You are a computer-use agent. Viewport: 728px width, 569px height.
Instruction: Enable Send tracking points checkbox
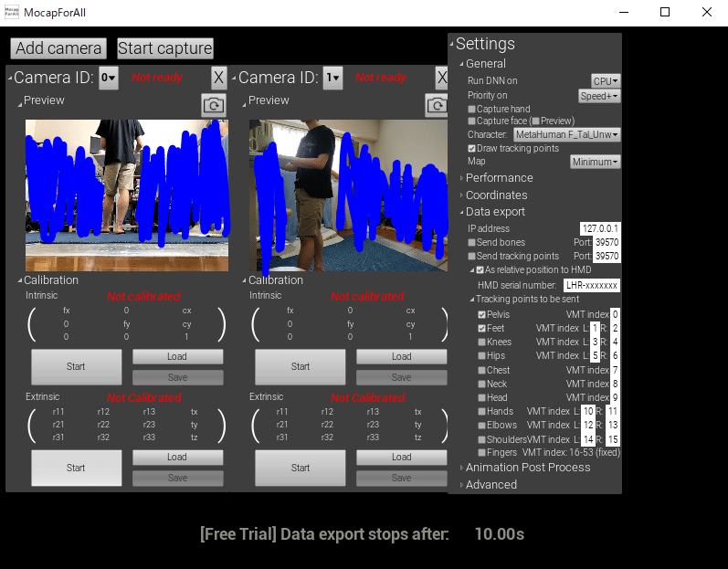pos(471,257)
